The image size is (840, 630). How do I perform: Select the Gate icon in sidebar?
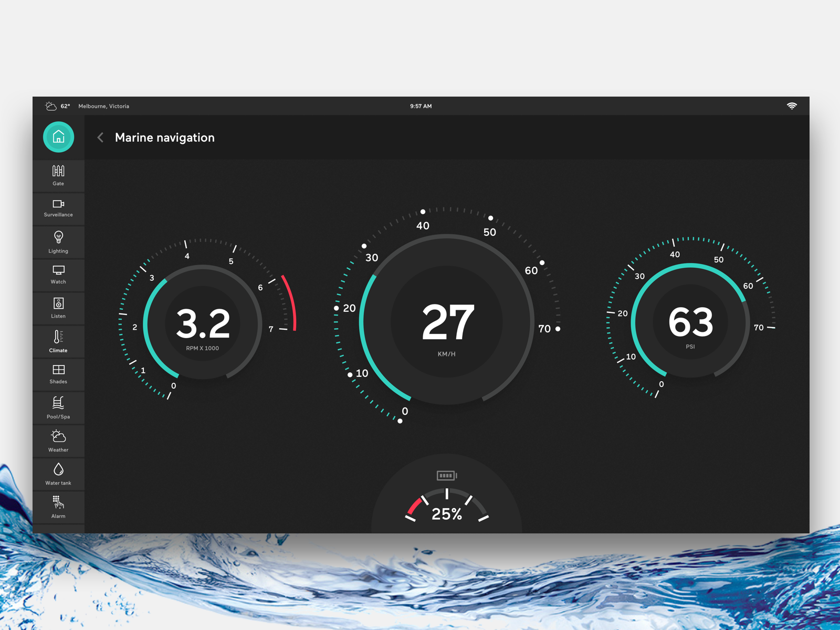click(x=58, y=175)
